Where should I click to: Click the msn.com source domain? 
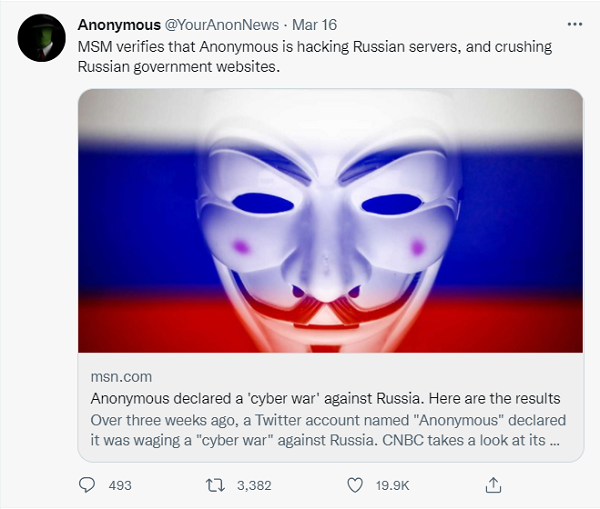121,377
